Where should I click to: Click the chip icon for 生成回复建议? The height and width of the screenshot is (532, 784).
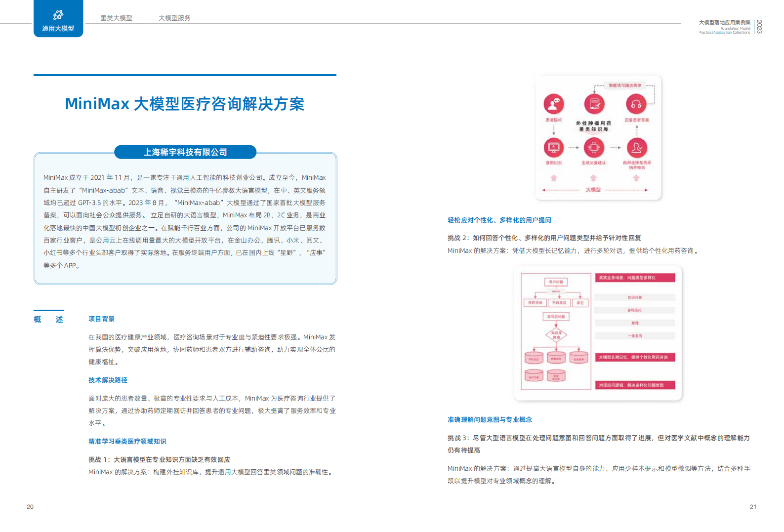(x=594, y=147)
